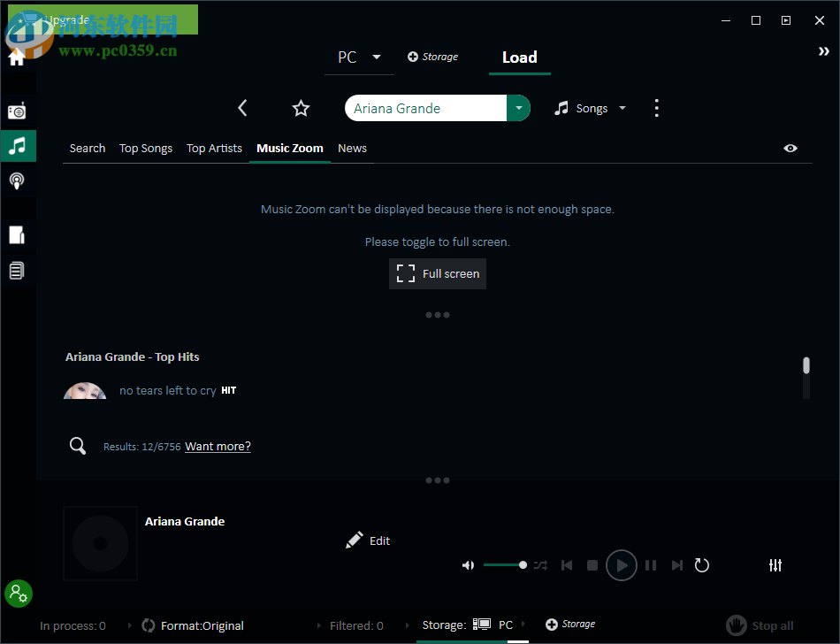Mute the volume speaker icon

pyautogui.click(x=468, y=564)
